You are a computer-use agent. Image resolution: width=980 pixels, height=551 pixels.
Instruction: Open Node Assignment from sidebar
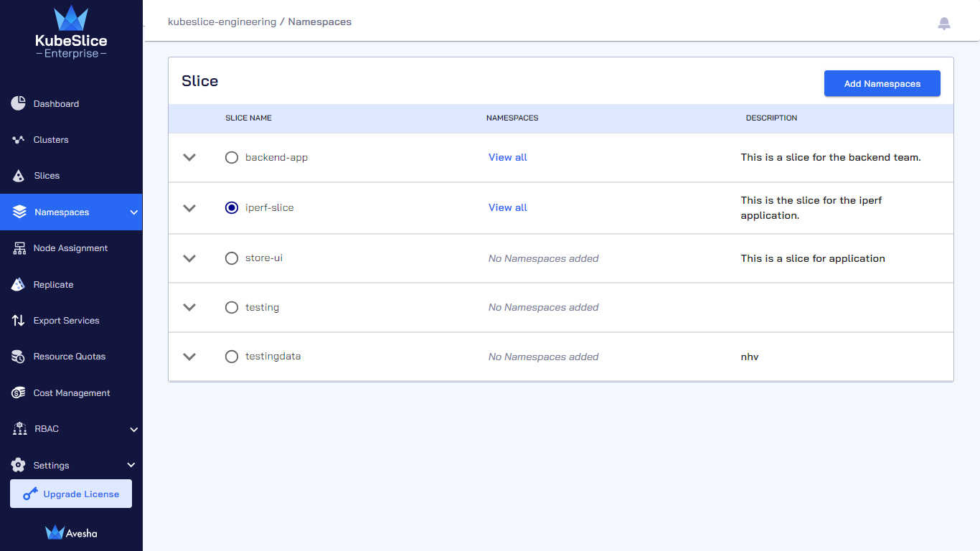pos(71,248)
